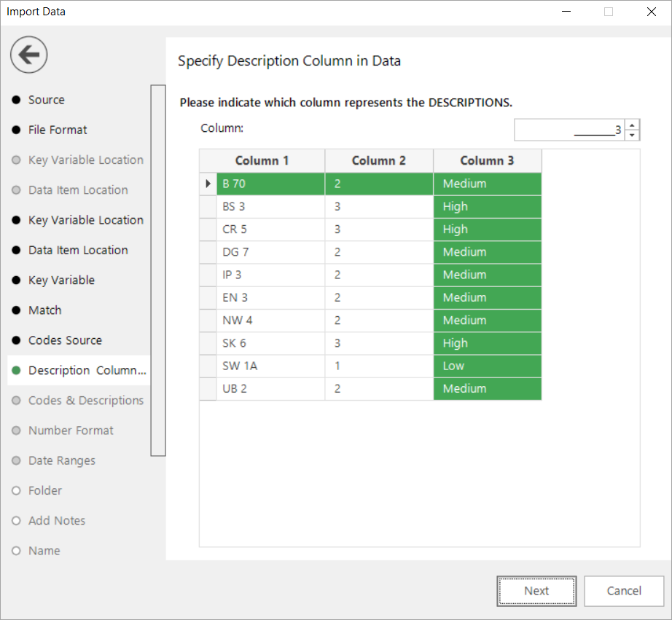672x620 pixels.
Task: Open the Number Format step
Action: click(x=71, y=430)
